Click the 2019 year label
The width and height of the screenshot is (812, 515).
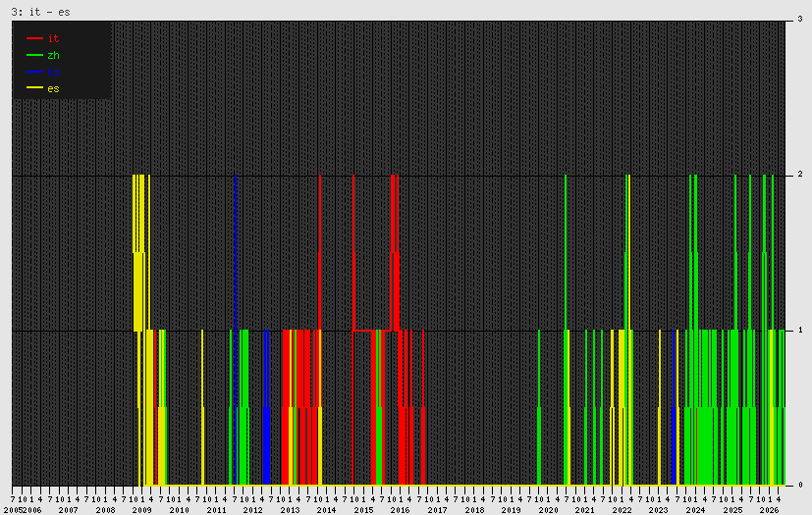point(511,510)
